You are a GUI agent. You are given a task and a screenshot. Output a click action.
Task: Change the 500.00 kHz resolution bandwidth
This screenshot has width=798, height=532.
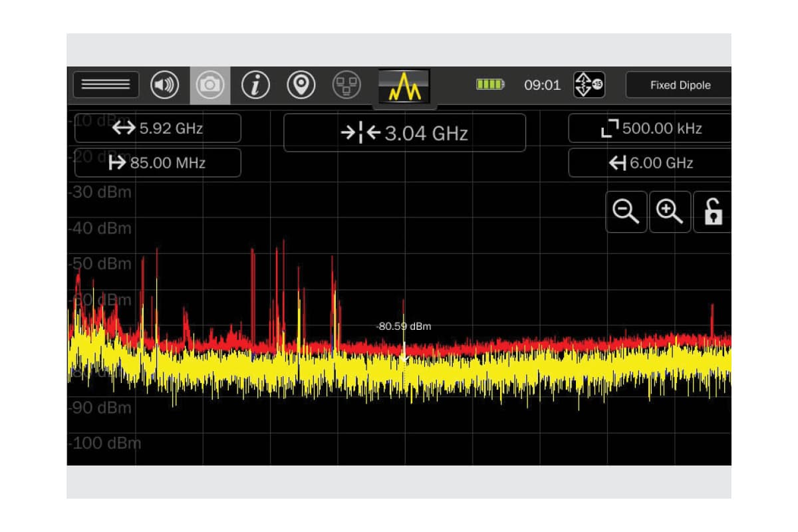(x=650, y=128)
